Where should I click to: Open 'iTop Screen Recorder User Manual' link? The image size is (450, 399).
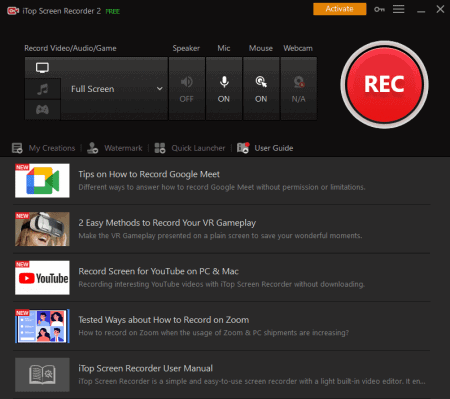[x=145, y=368]
